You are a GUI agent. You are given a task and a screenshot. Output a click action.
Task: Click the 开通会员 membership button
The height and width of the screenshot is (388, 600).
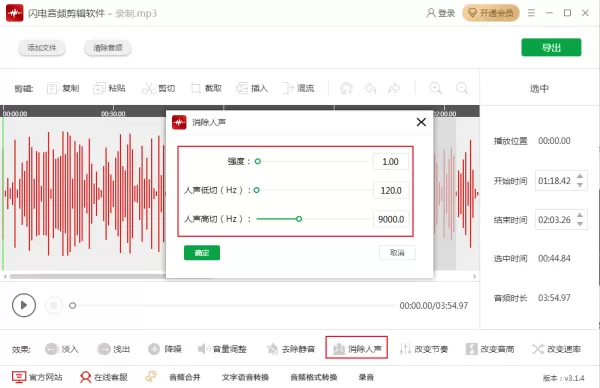491,13
